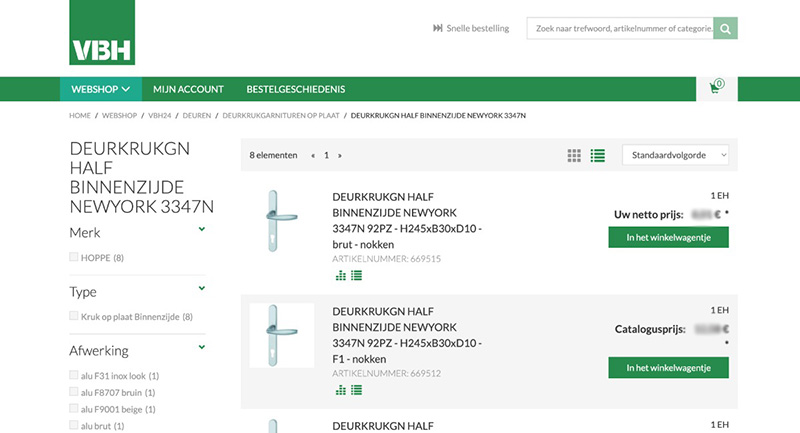Click the VBH logo

point(102,33)
